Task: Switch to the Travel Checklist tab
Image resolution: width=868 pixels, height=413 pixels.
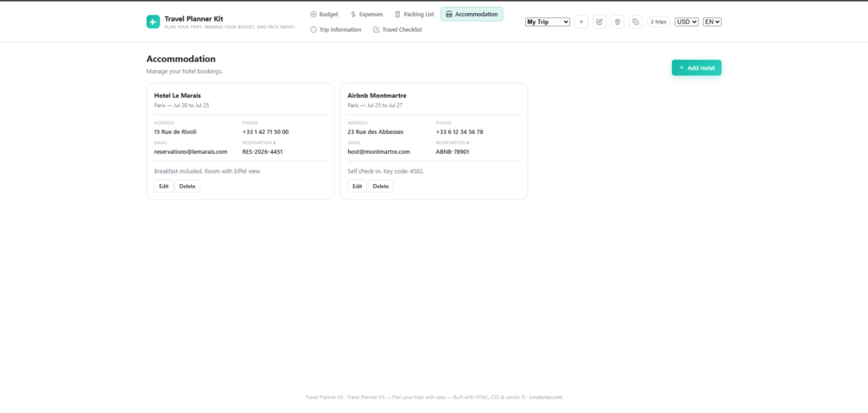Action: [397, 29]
